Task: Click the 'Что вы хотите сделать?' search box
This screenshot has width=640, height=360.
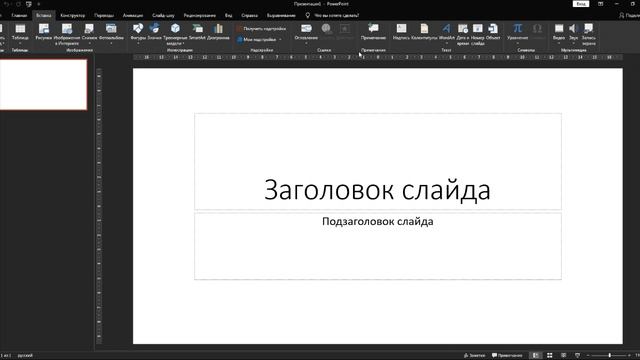Action: point(333,16)
